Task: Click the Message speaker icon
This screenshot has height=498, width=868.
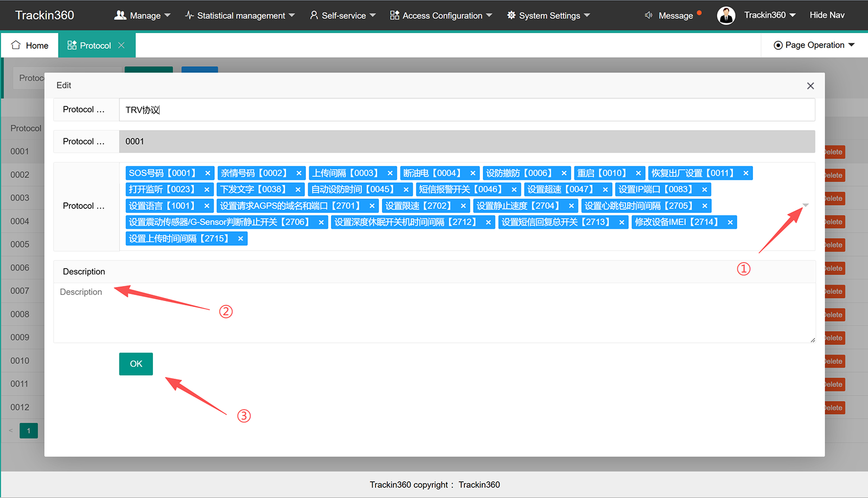Action: [648, 15]
